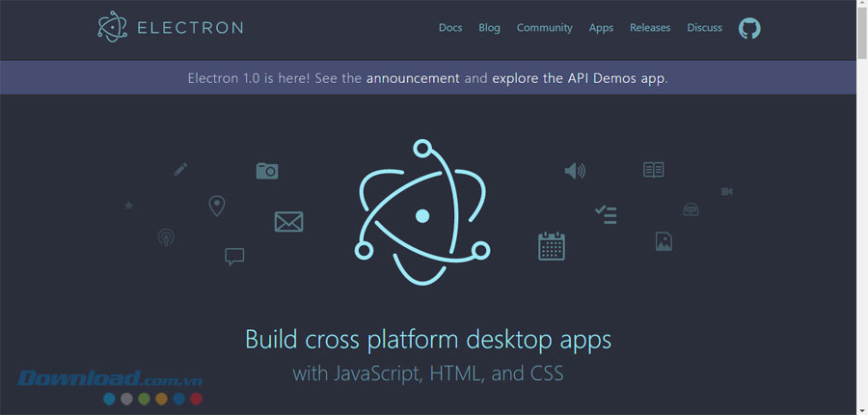The image size is (868, 415).
Task: Click the scrollbar up arrow
Action: pyautogui.click(x=862, y=5)
